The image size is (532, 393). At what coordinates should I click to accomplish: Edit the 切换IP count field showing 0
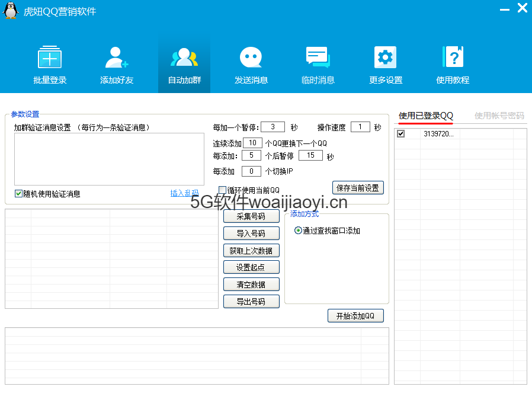coord(251,171)
